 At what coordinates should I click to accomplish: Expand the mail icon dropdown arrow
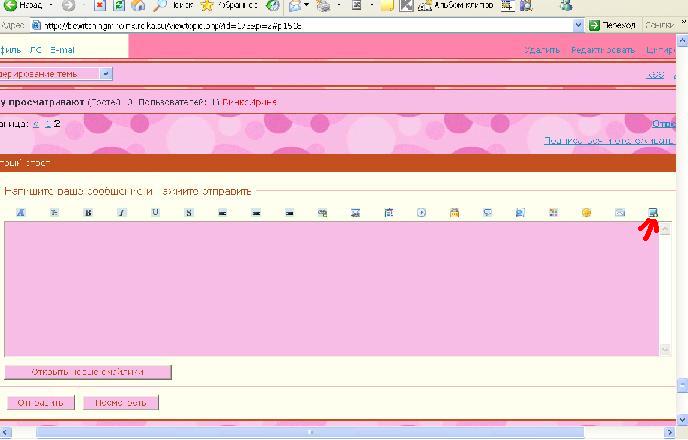pos(306,5)
